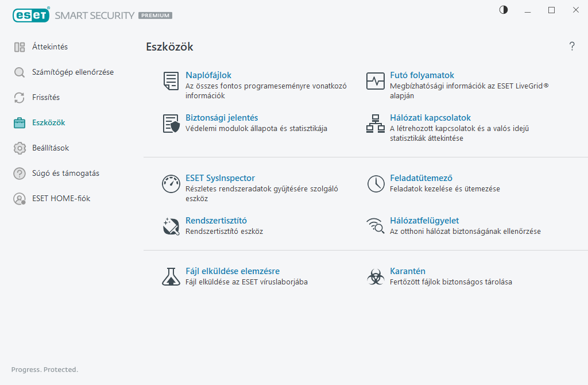Click the Rendszertisztító cleaner icon
Viewport: 588px width, 385px height.
(171, 226)
